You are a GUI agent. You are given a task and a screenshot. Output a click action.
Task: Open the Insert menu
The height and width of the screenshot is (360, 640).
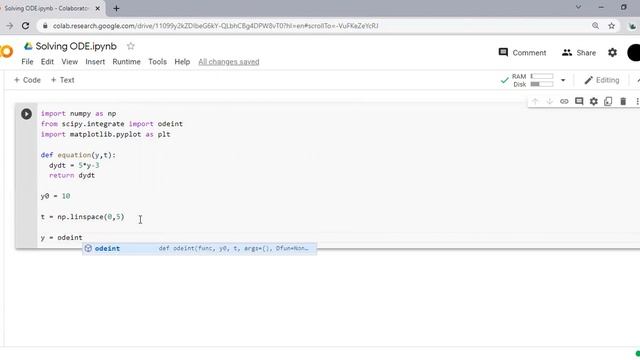point(95,62)
